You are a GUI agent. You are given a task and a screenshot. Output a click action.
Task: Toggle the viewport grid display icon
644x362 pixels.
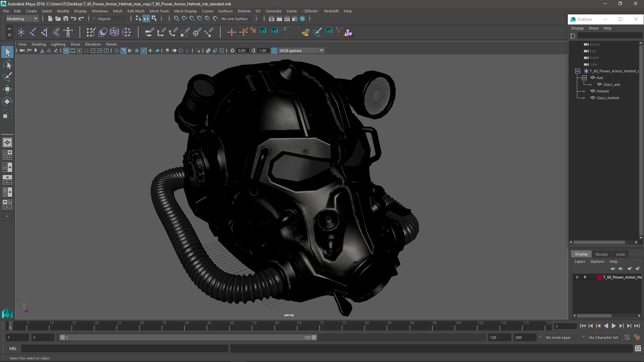(x=66, y=51)
